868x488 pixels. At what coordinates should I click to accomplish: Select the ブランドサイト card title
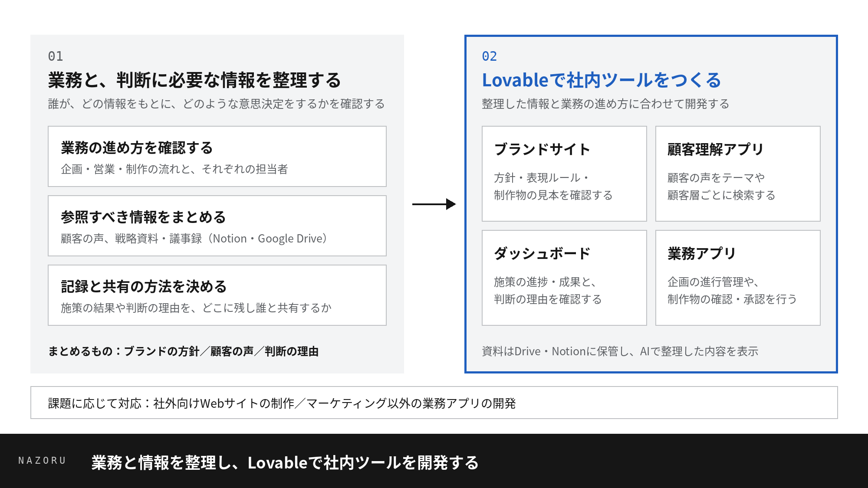coord(542,150)
